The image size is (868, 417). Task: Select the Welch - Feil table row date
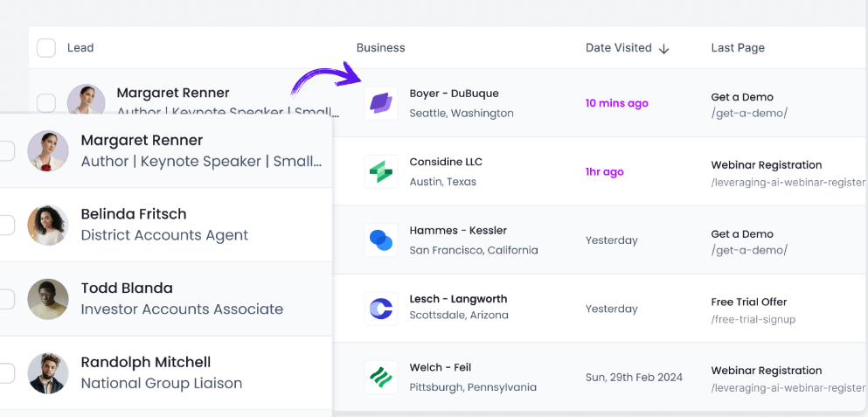[x=634, y=378]
